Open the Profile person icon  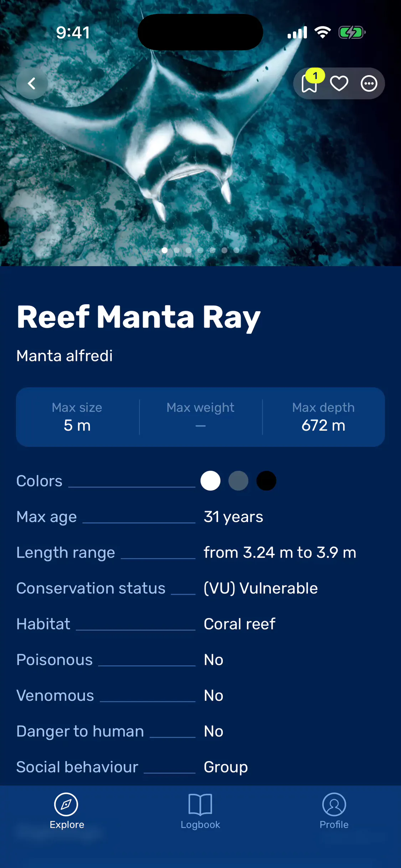click(x=334, y=804)
